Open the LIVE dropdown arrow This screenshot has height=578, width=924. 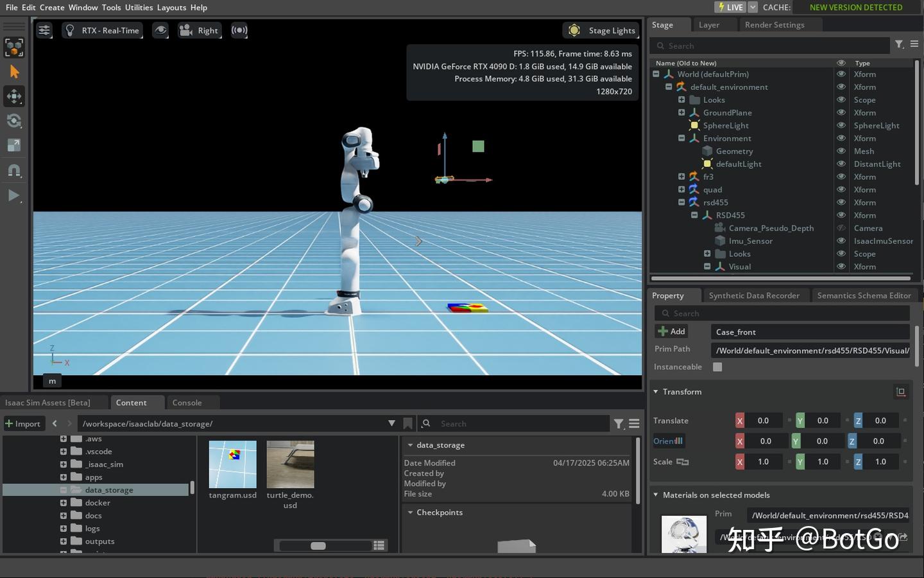(x=753, y=7)
